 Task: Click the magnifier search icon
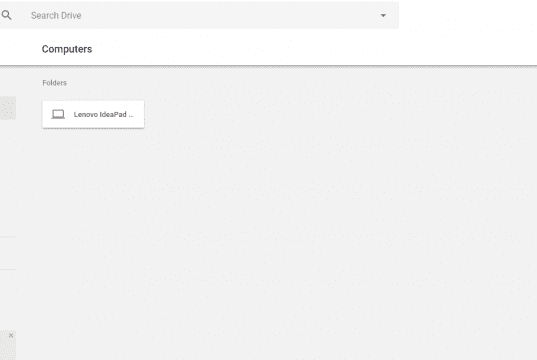[x=7, y=15]
